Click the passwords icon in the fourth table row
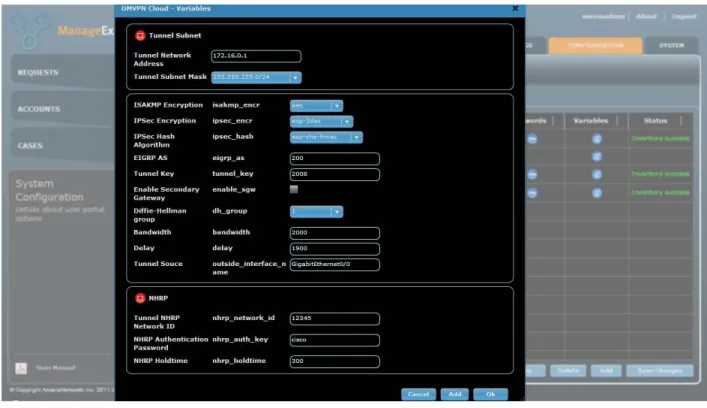707x408 pixels. point(533,193)
